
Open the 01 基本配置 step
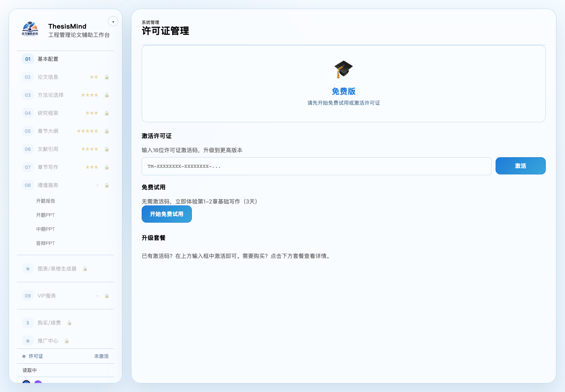[66, 59]
